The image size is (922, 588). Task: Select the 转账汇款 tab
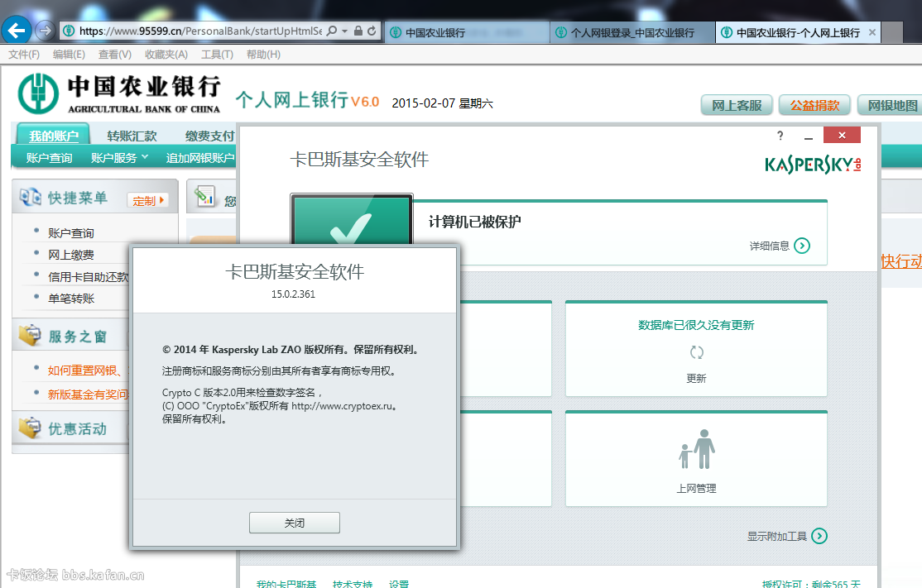coord(132,136)
